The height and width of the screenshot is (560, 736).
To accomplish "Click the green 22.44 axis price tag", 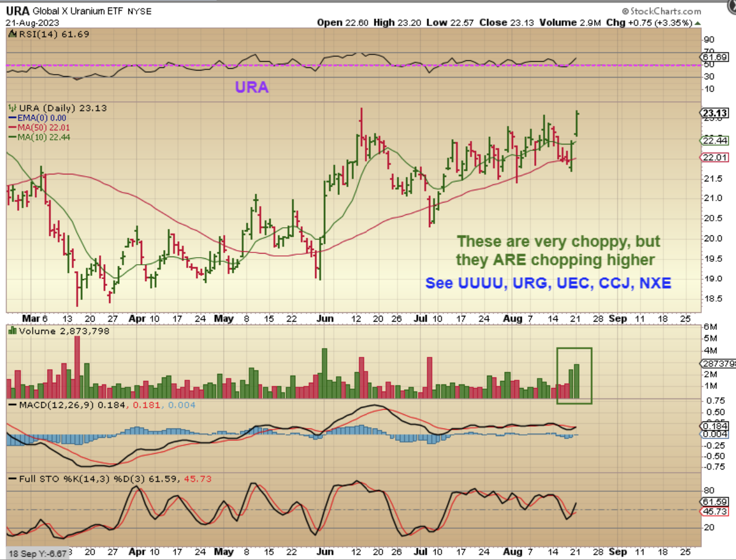I will (x=715, y=140).
